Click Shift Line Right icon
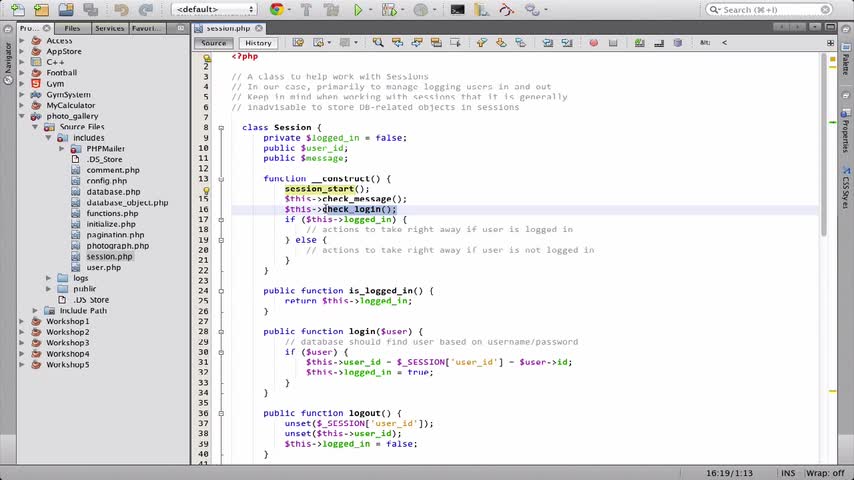Viewport: 854px width, 480px height. point(567,42)
